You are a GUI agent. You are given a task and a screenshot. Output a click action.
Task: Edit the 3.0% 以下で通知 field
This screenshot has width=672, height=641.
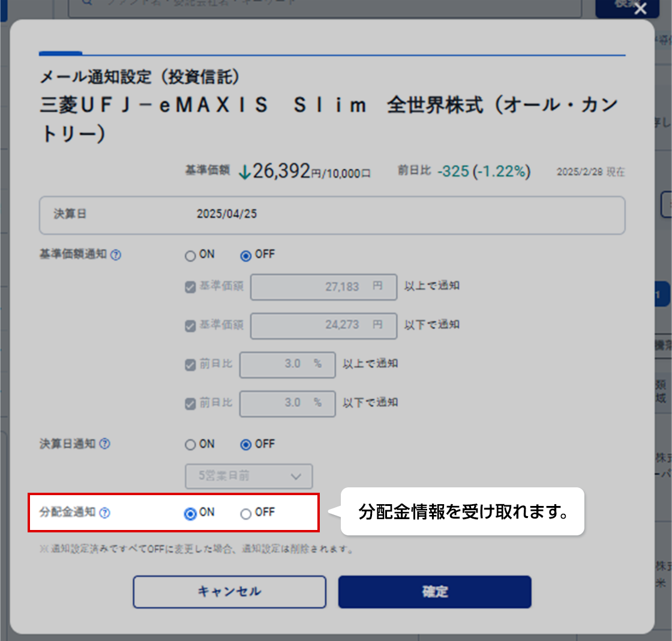tap(287, 404)
